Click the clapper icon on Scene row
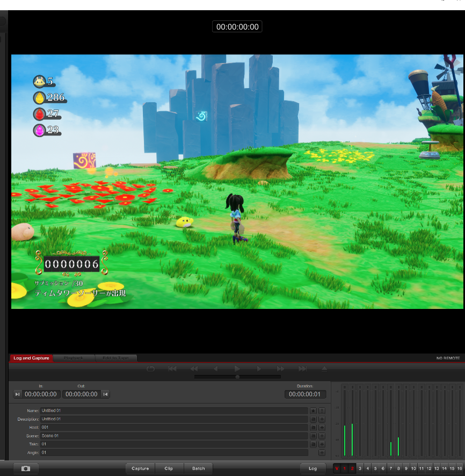Viewport: 465px width, 476px height. pos(314,436)
